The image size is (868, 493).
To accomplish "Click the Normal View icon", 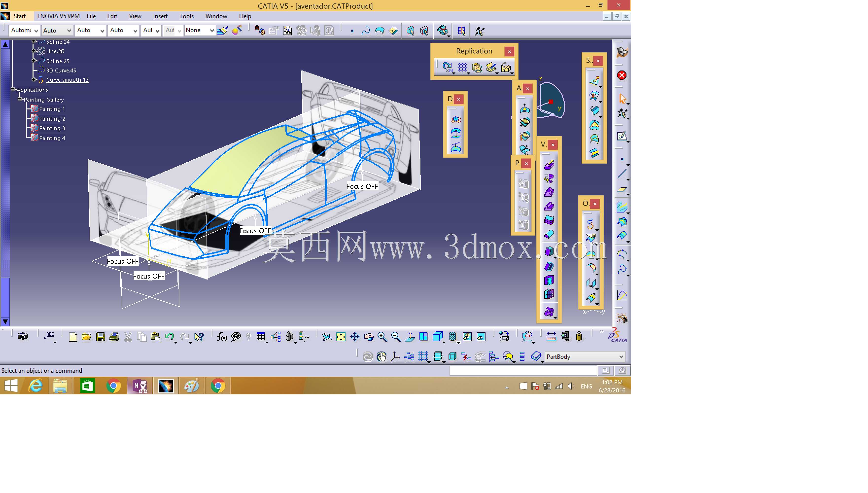I will click(x=410, y=336).
